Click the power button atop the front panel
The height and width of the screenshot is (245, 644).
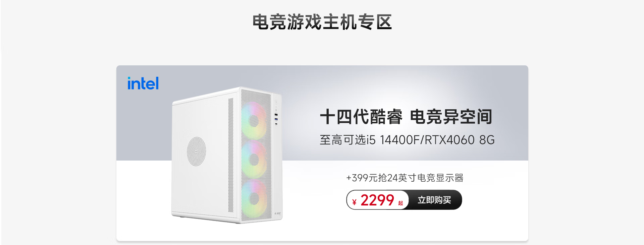[276, 102]
